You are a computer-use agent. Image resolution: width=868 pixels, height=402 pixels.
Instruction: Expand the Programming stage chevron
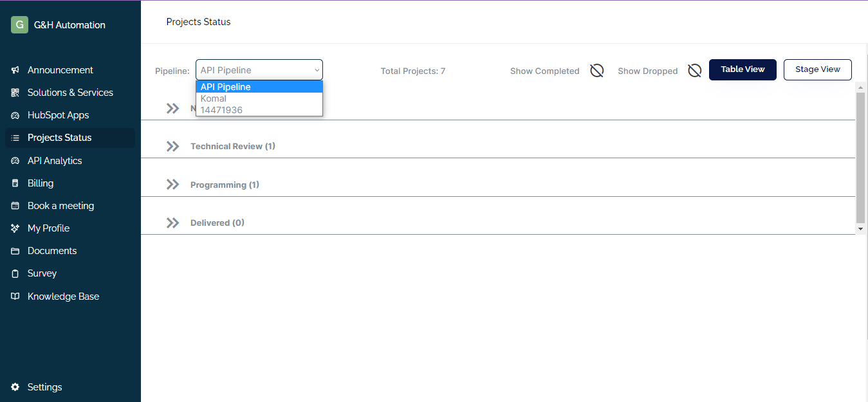[x=172, y=185]
